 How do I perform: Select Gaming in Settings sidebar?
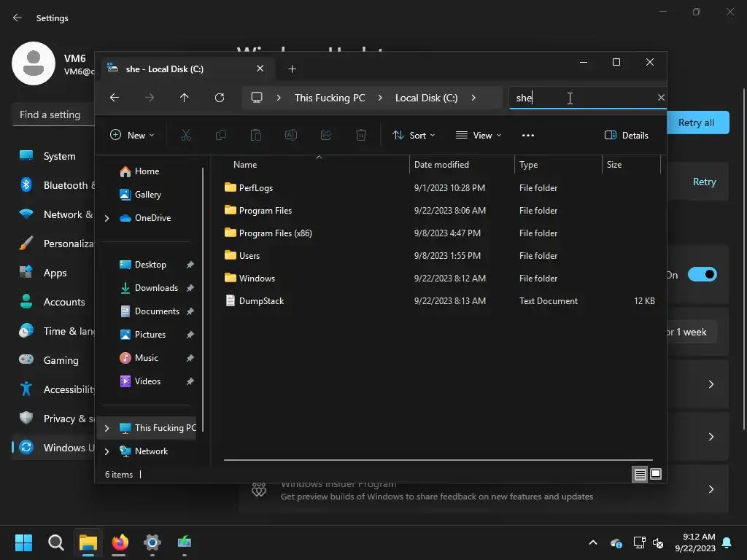pos(61,360)
